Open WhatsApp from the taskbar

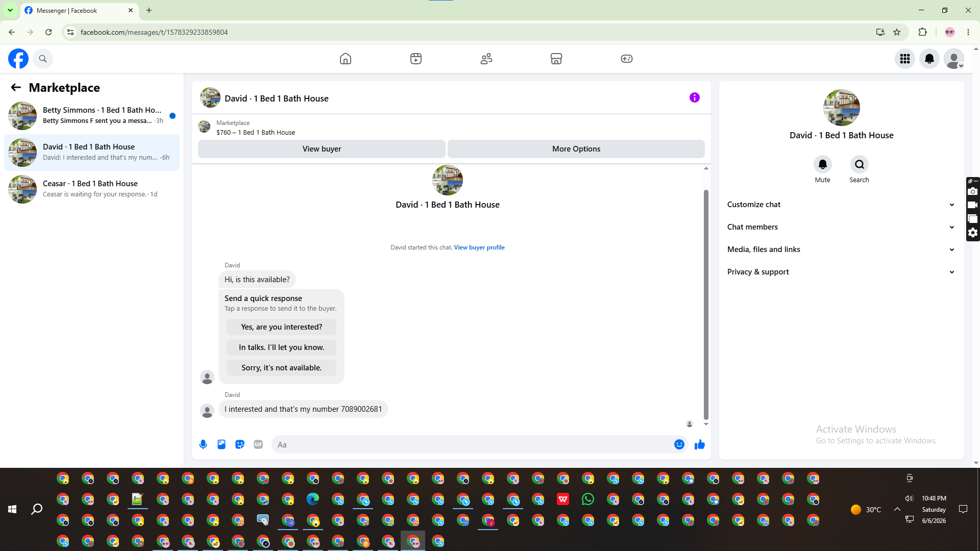[588, 499]
